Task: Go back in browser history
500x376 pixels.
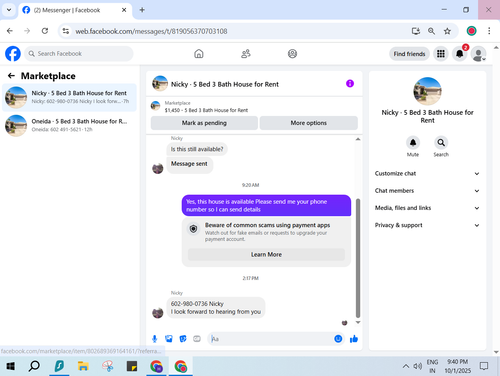Action: (10, 31)
